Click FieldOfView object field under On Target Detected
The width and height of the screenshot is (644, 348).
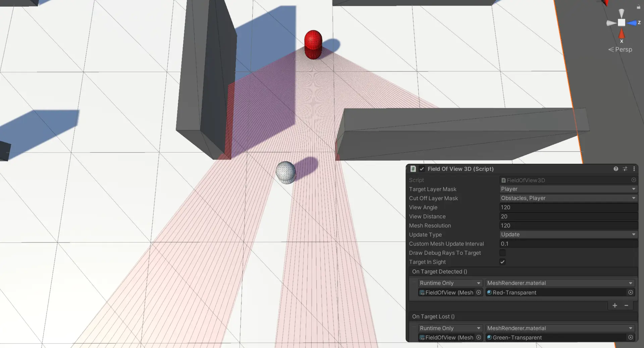pos(446,293)
